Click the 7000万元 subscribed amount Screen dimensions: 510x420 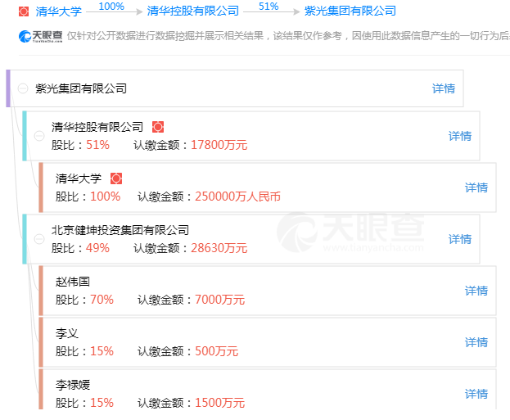[x=220, y=300]
